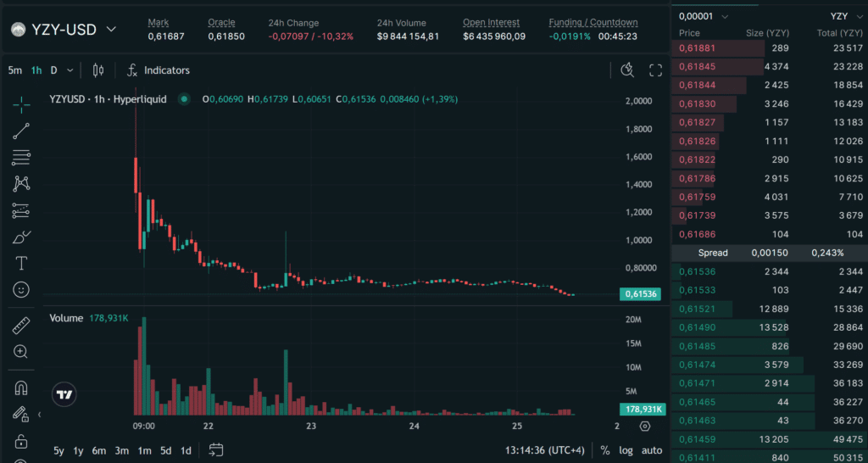Select the XABCD pattern tool
Viewport: 868px width, 463px height.
point(21,184)
